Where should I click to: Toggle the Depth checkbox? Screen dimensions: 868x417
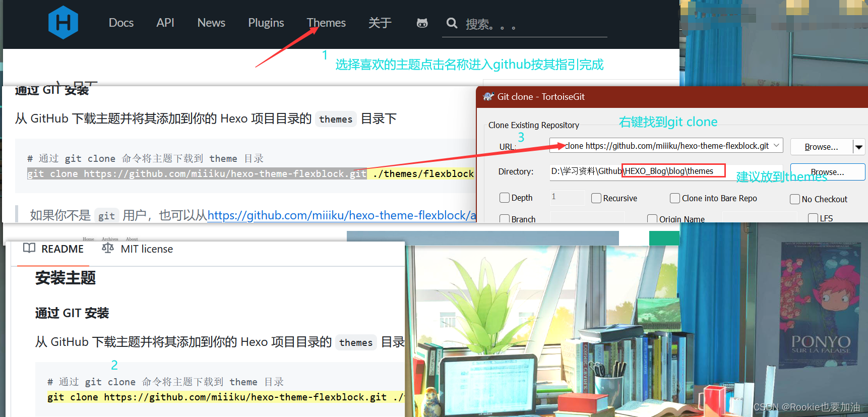click(505, 198)
